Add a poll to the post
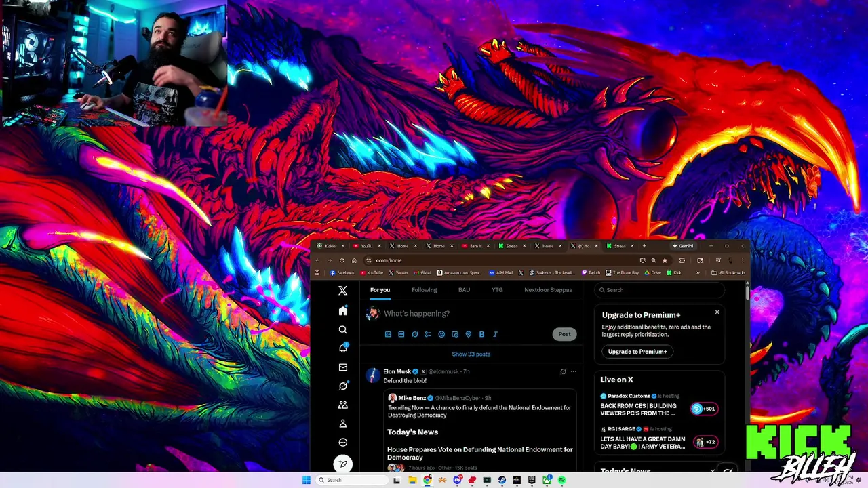 tap(428, 334)
